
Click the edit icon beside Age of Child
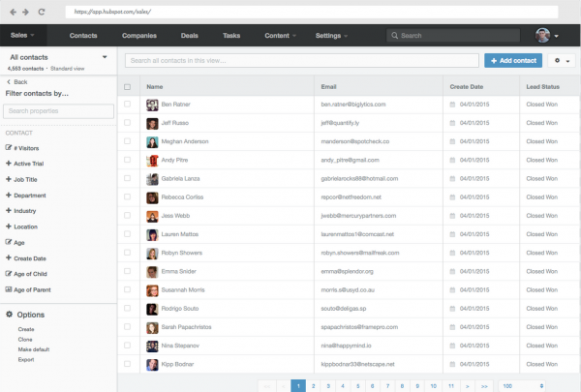pos(9,274)
